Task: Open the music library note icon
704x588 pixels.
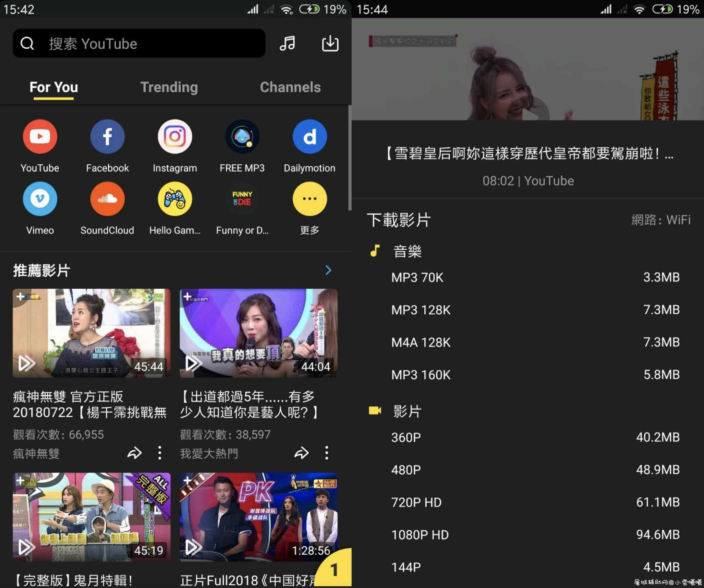Action: pos(287,43)
